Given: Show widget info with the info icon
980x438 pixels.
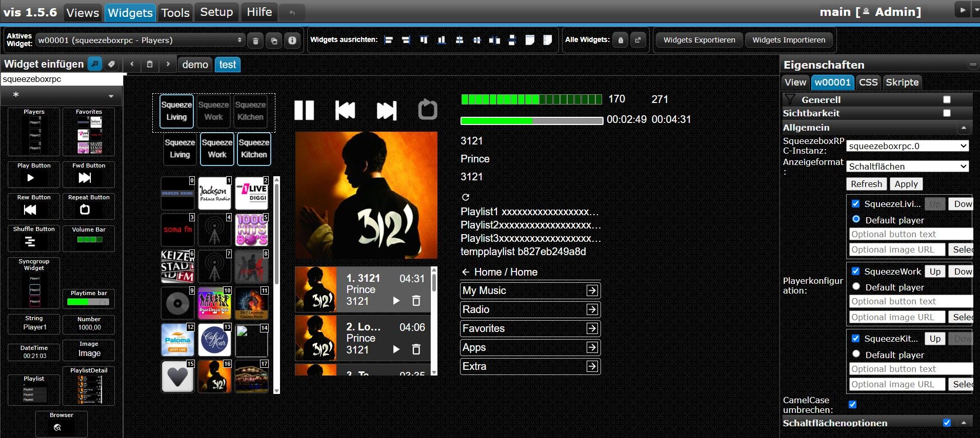Looking at the screenshot, I should [x=292, y=40].
